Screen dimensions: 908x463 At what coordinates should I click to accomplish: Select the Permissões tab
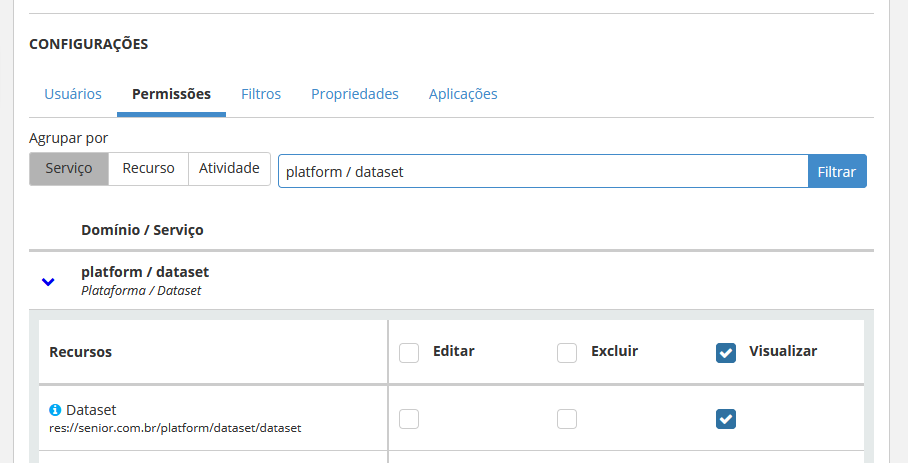point(171,94)
